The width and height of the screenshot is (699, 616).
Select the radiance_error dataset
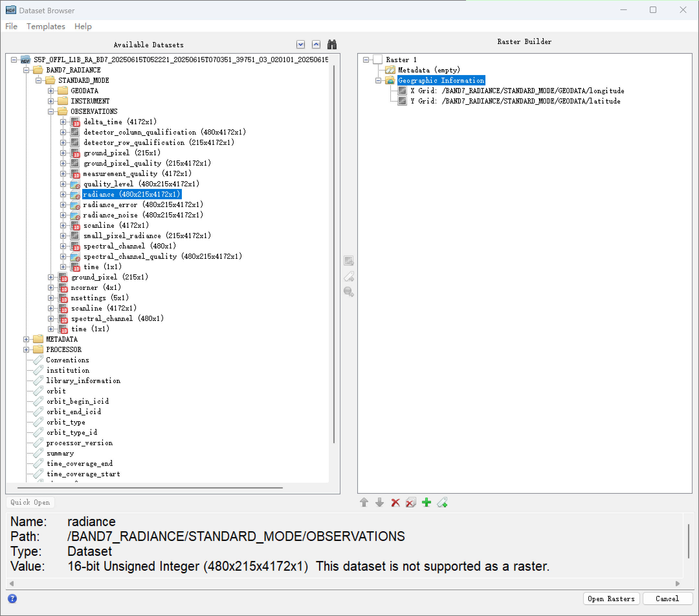click(x=110, y=205)
